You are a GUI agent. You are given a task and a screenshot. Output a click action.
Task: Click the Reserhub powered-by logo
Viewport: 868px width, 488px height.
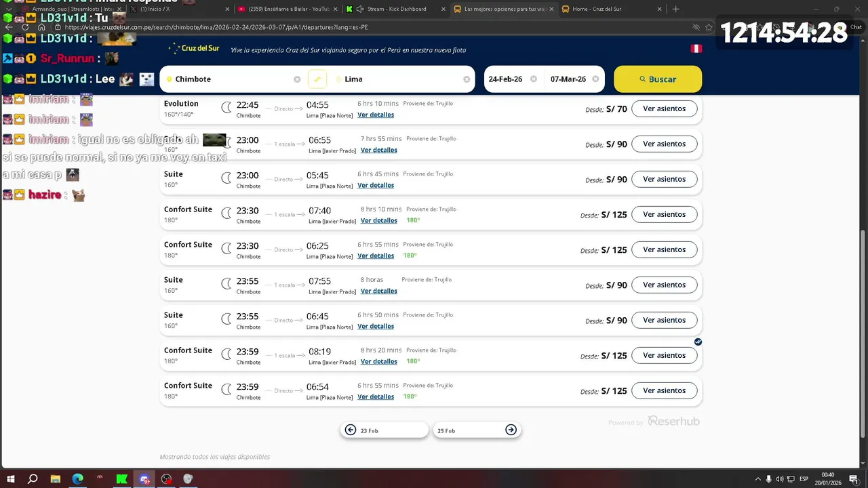673,422
